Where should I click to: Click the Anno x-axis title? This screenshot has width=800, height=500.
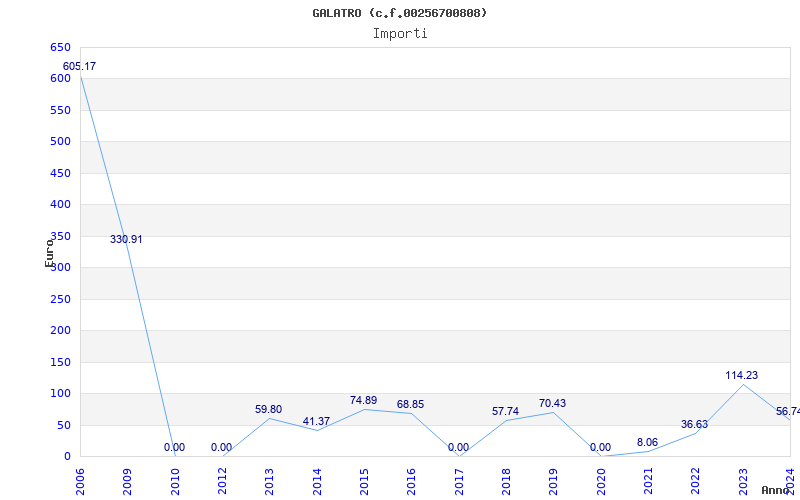[777, 490]
